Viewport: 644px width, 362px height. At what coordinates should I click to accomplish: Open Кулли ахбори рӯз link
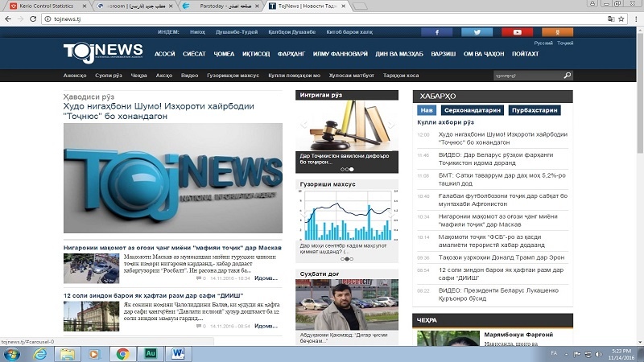(445, 122)
